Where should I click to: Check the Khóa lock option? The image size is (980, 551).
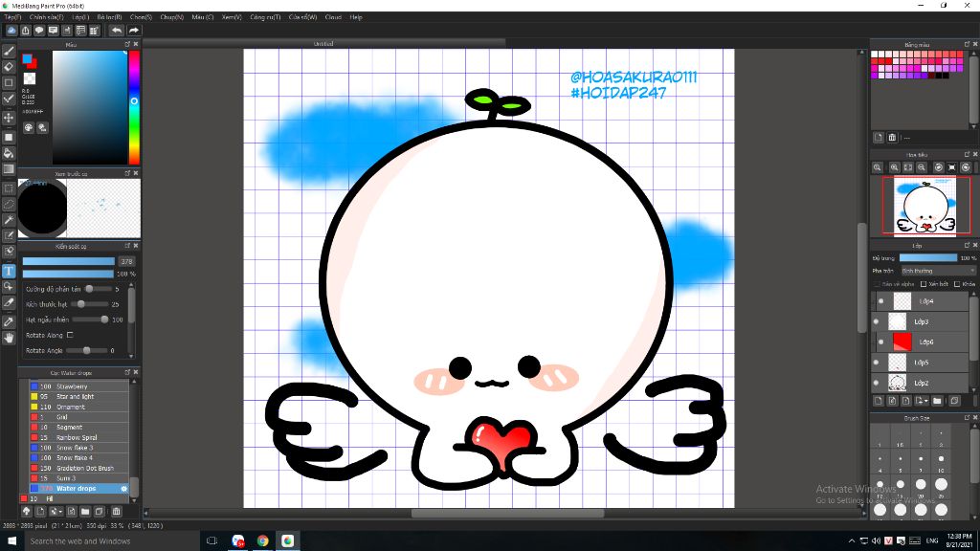[x=957, y=284]
